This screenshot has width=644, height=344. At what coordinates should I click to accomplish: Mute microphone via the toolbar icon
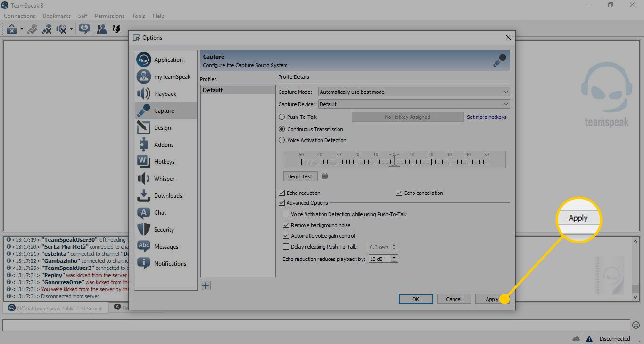point(47,29)
